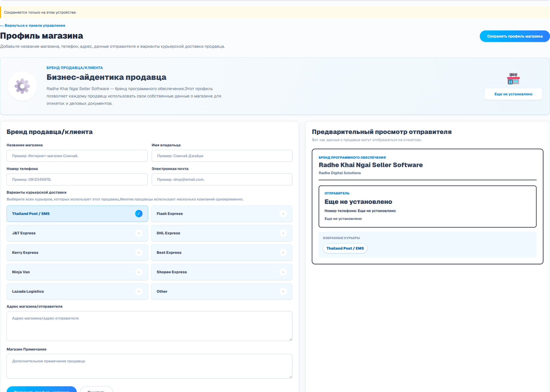The height and width of the screenshot is (392, 550).
Task: Enable Shopee Express courier option
Action: pyautogui.click(x=221, y=272)
